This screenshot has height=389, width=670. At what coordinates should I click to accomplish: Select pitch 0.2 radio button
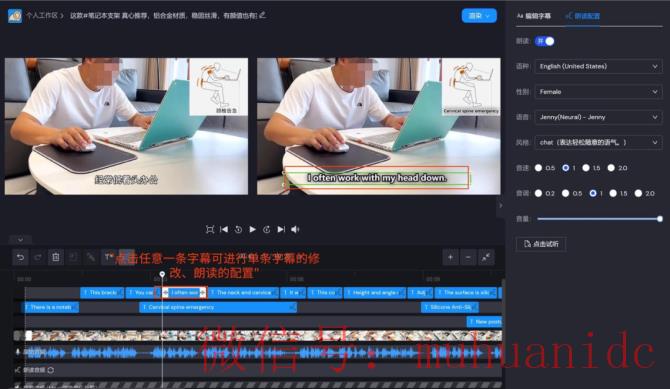(x=538, y=193)
